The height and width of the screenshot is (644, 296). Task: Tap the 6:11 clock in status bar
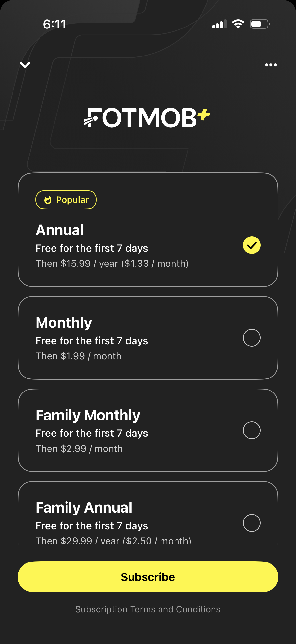pyautogui.click(x=54, y=24)
